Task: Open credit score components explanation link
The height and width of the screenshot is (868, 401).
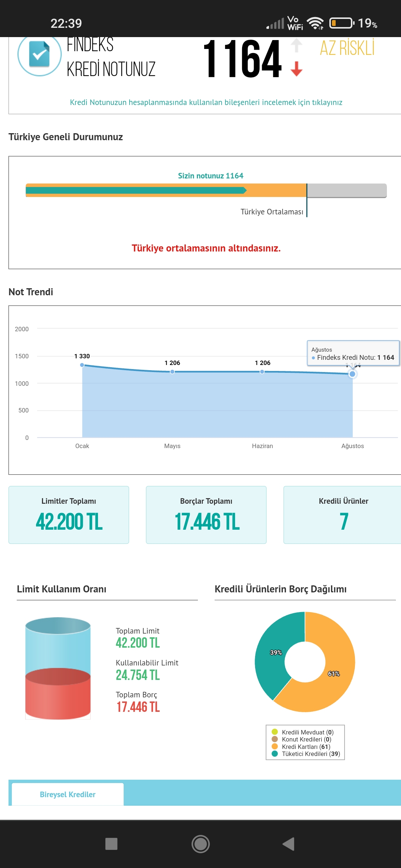Action: [x=206, y=102]
